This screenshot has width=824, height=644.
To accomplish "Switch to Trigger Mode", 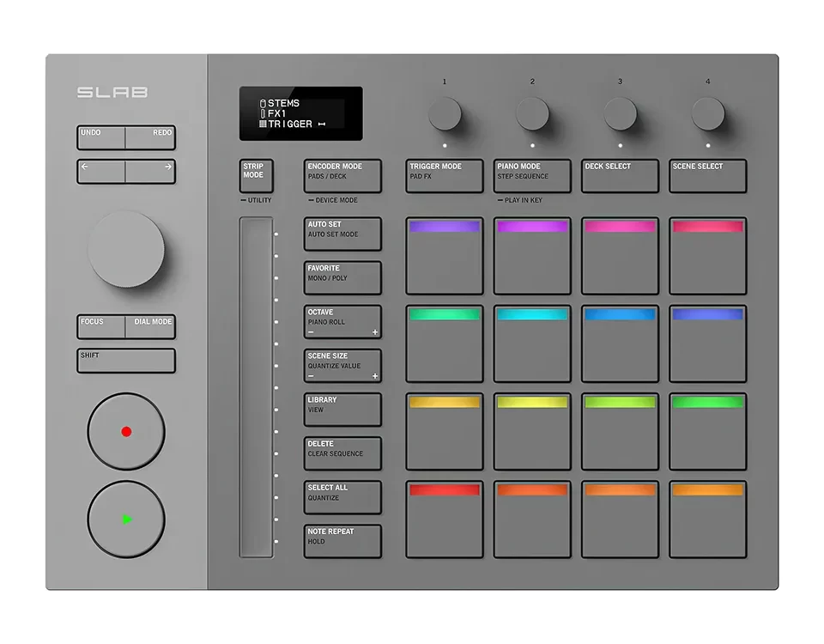I will click(444, 175).
